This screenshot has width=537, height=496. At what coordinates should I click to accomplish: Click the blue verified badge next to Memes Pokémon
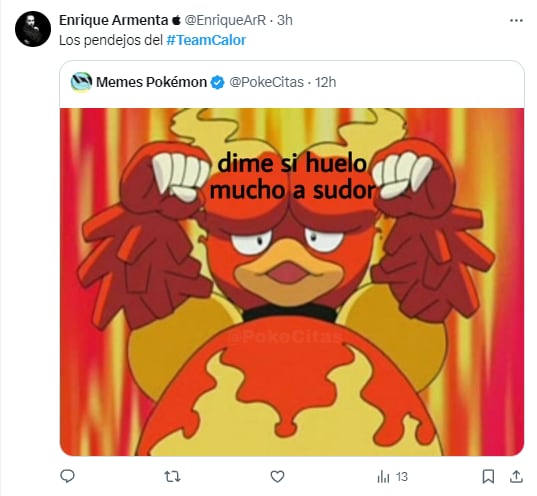pos(217,83)
